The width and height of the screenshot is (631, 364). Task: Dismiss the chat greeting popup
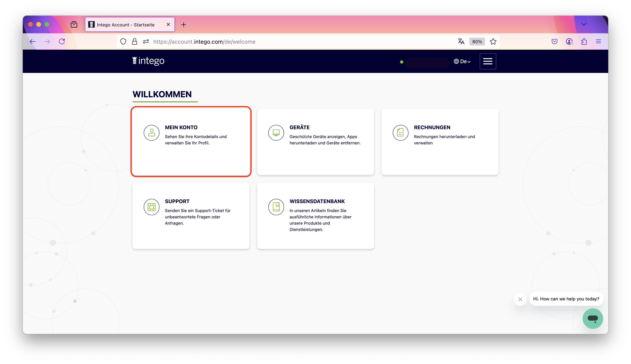520,299
